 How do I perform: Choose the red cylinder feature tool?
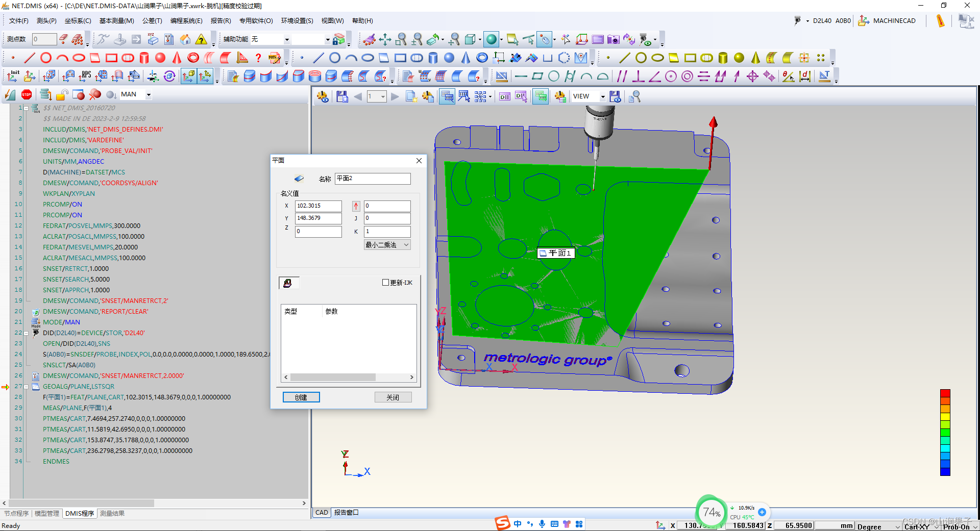tap(144, 58)
